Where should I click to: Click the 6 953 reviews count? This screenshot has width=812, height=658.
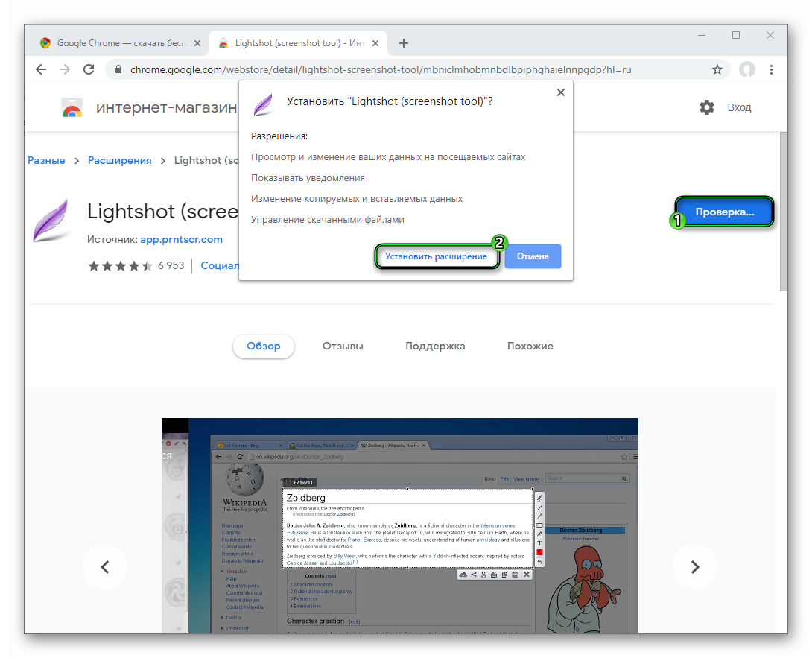click(x=171, y=266)
